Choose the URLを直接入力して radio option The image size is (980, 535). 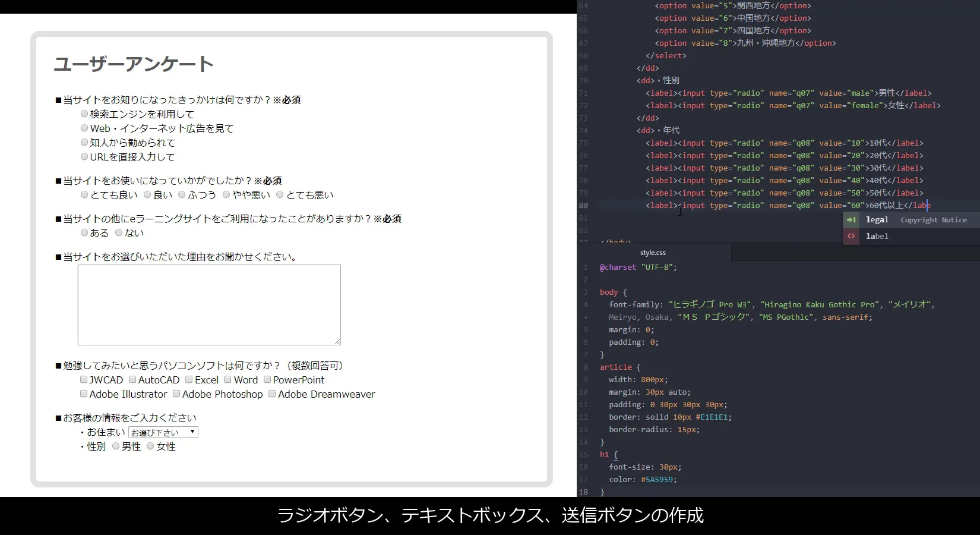84,156
